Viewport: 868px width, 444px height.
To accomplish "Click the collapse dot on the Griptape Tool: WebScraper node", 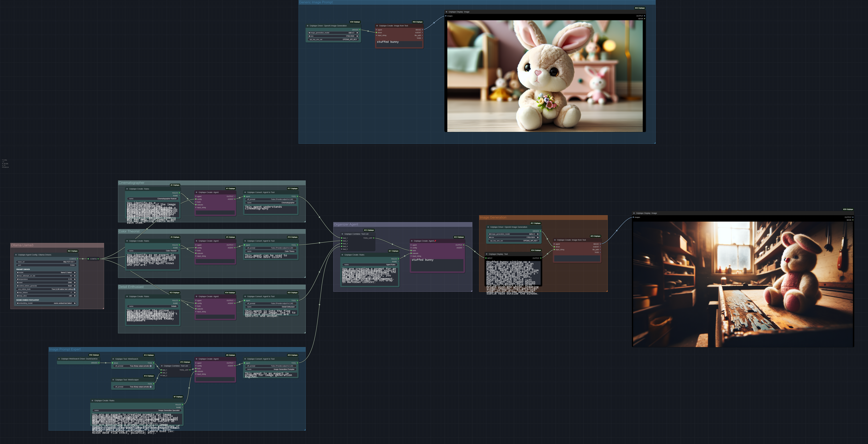I will 113,380.
